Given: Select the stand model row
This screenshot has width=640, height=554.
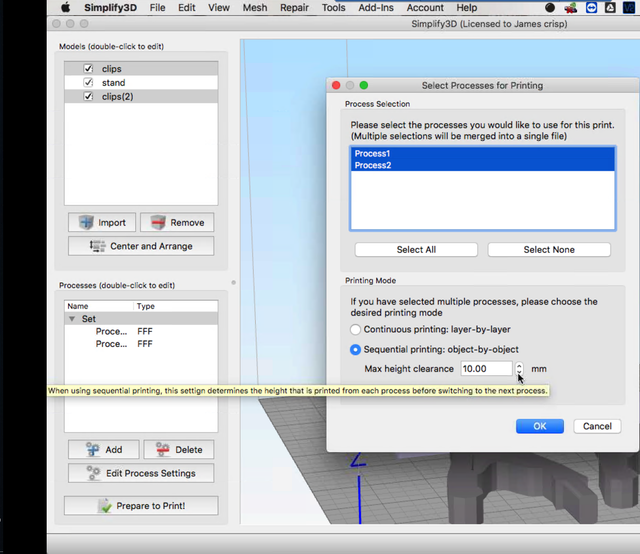Looking at the screenshot, I should pos(141,82).
